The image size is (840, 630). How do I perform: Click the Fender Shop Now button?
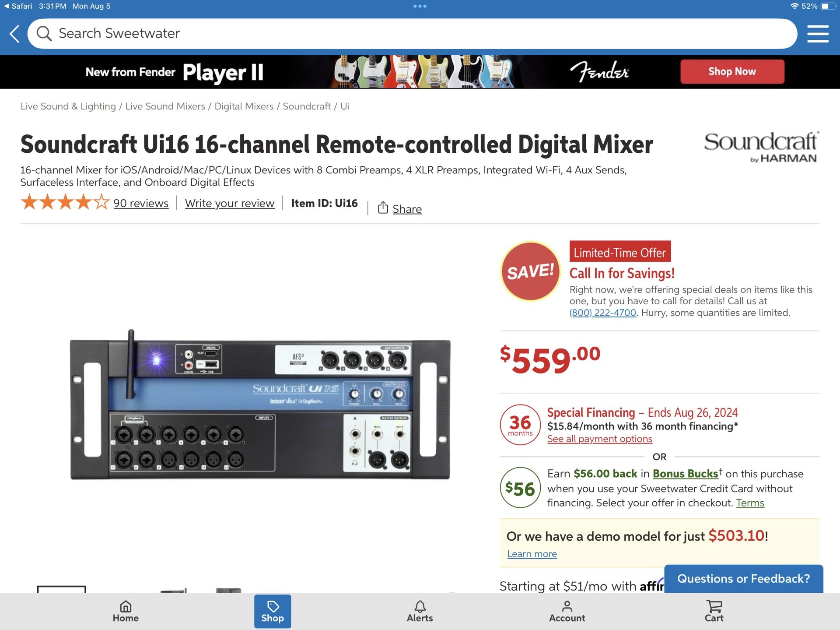[x=732, y=71]
